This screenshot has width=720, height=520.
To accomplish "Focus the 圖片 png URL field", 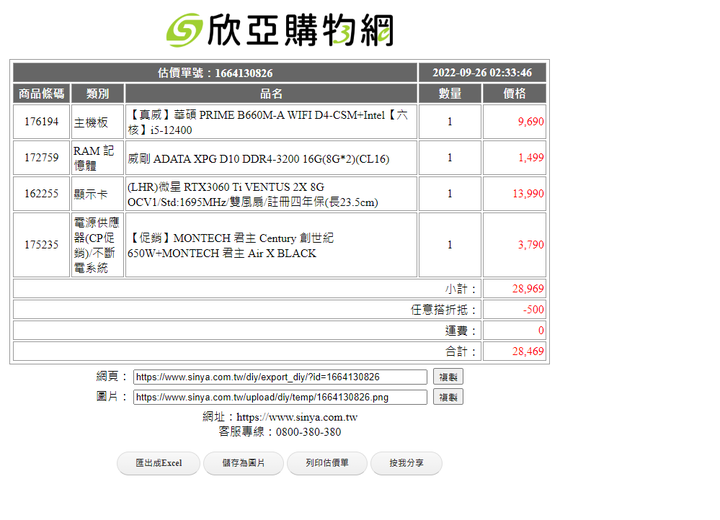I will [280, 397].
